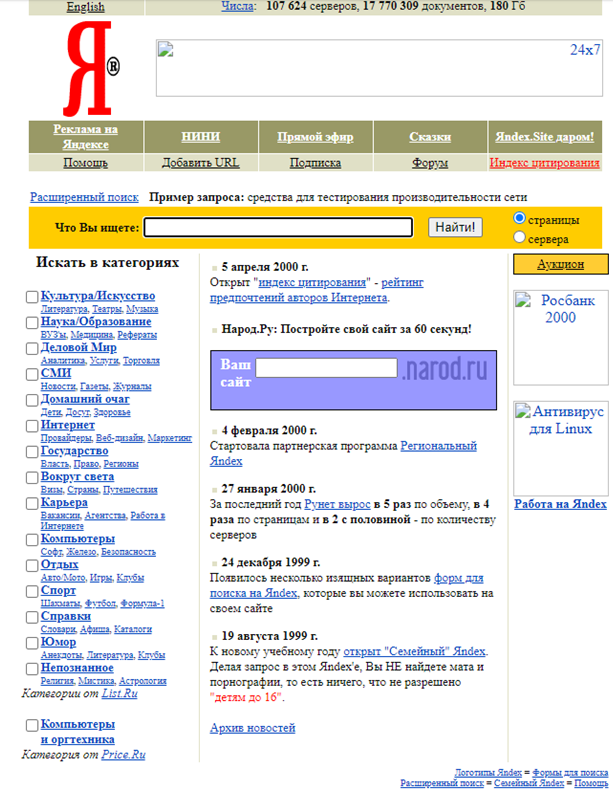
Task: Open форм для поиска на Яndex link
Action: coord(347,585)
